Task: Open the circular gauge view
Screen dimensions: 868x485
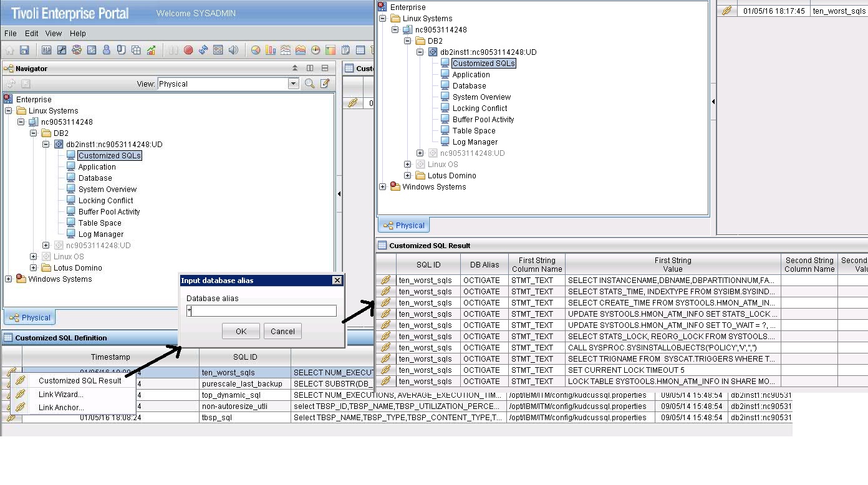Action: tap(315, 50)
